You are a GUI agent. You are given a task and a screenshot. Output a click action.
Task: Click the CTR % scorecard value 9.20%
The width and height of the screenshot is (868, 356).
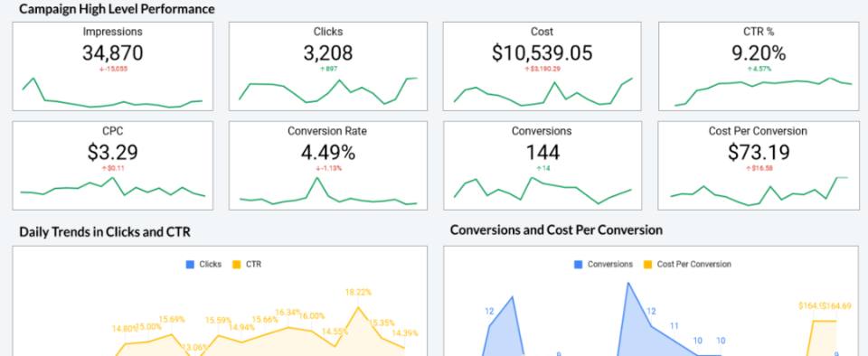pos(758,53)
